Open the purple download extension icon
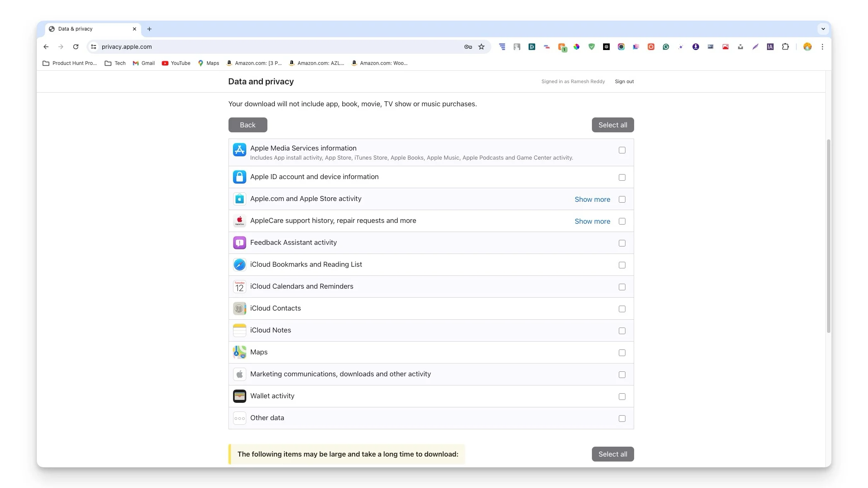868x488 pixels. (696, 47)
